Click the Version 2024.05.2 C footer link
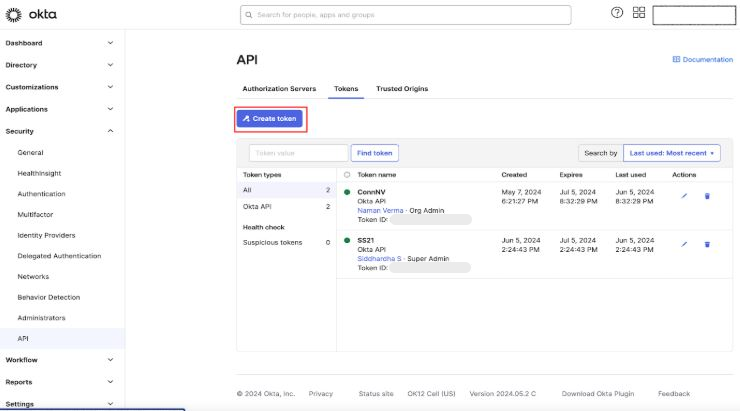Screen dimensions: 740x411 (503, 394)
